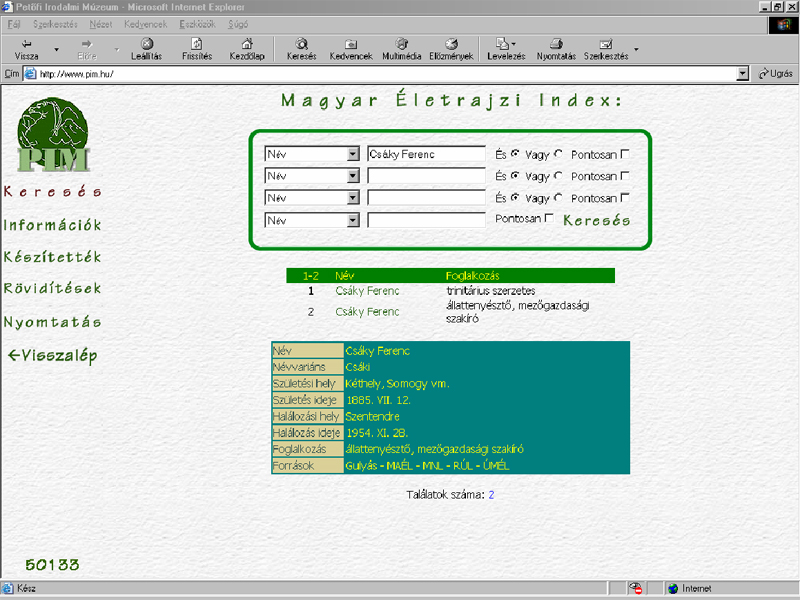Select Vagy radio in third search row

(x=558, y=197)
